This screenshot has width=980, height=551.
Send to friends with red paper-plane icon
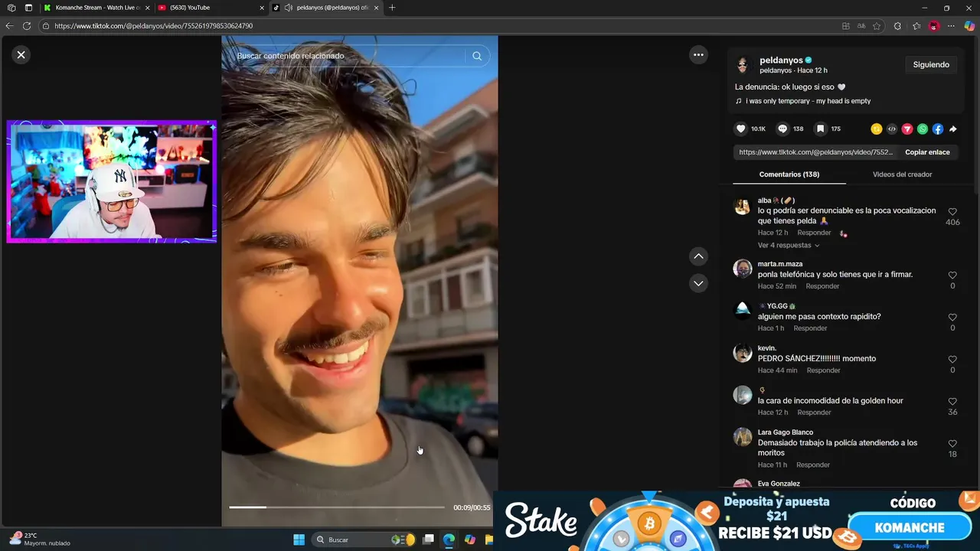907,129
